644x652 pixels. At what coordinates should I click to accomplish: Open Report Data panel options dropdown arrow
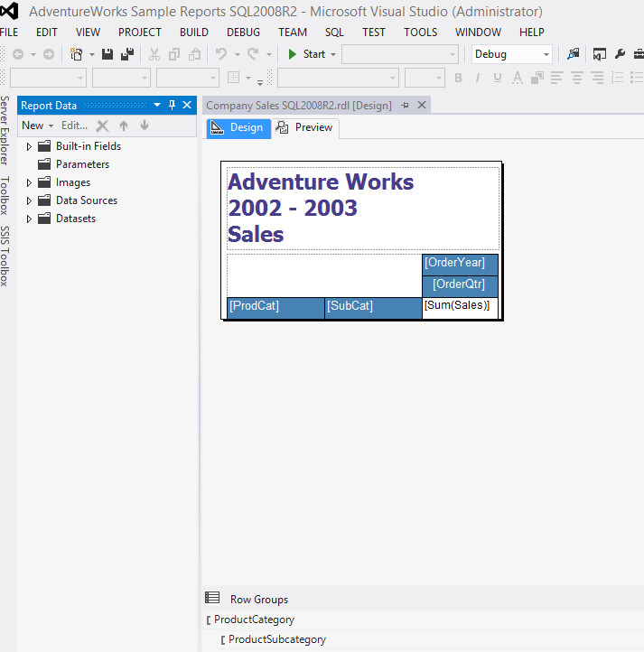coord(157,105)
